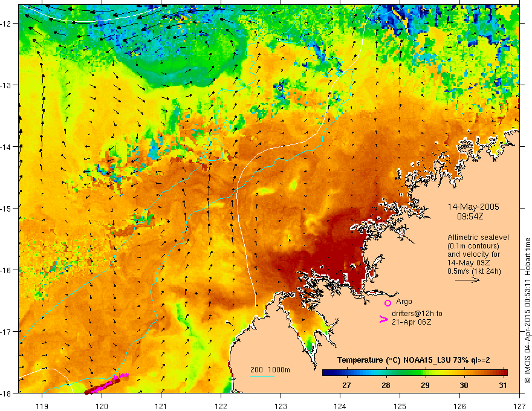
Task: Click the 'Altimetric sealevel' caption line
Action: 478,238
